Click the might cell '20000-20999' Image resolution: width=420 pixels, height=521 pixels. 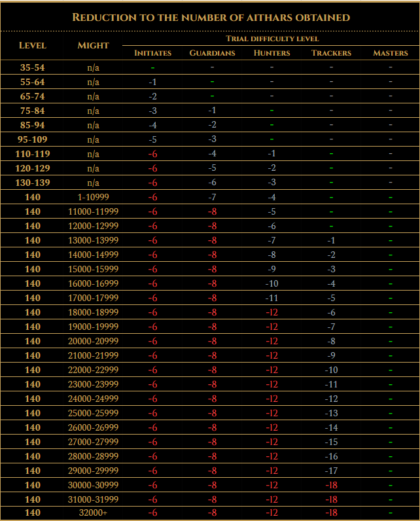point(94,341)
